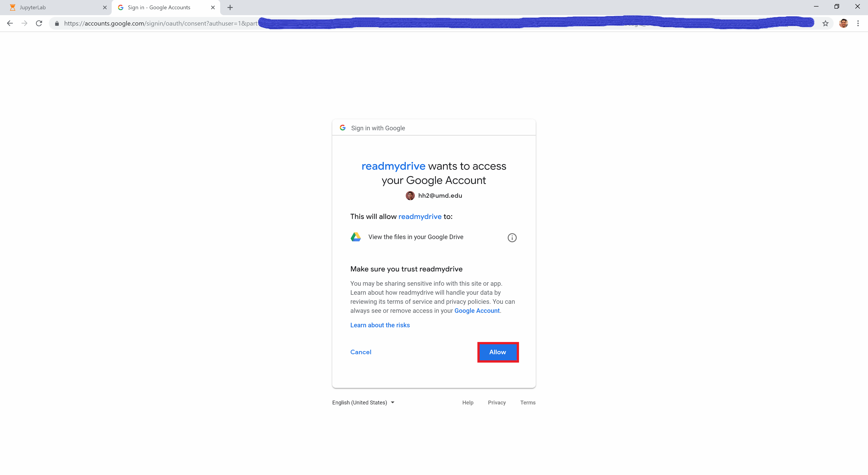868x475 pixels.
Task: Open the Terms footer link
Action: (528, 402)
